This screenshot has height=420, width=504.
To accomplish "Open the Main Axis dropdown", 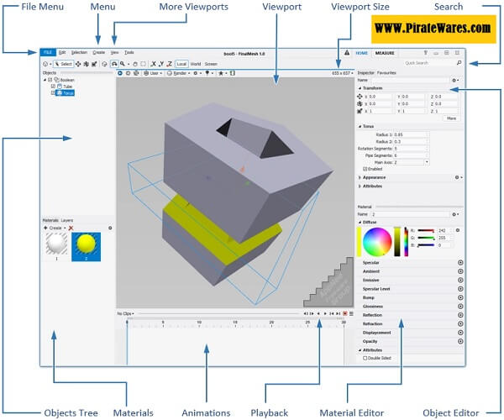I will tap(427, 161).
